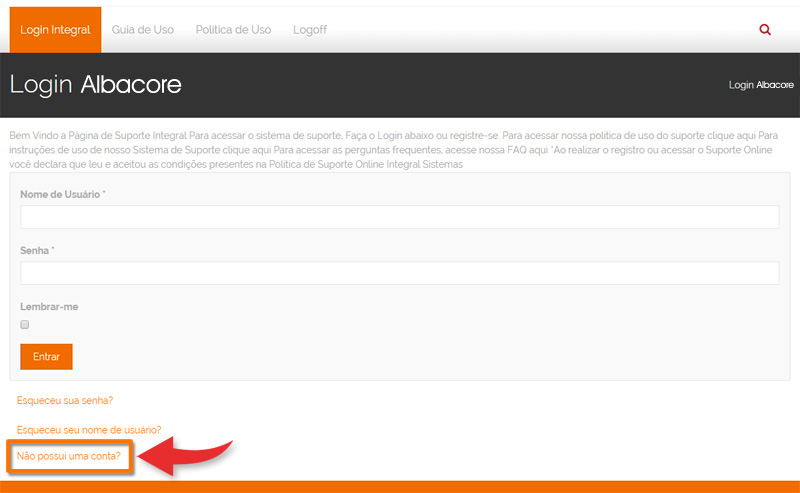Open the 'Esqueceu sua senha?' link
Image resolution: width=800 pixels, height=493 pixels.
coord(65,400)
